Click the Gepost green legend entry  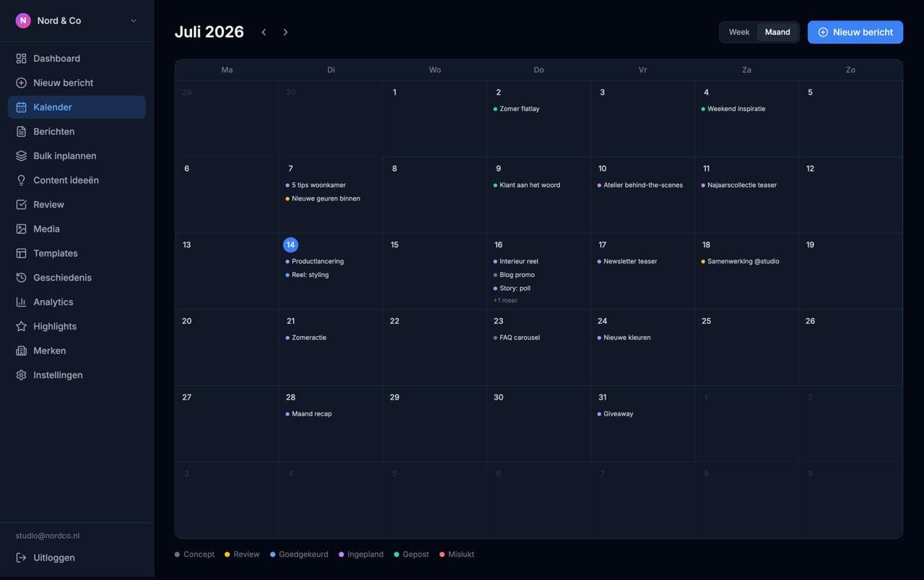coord(411,554)
